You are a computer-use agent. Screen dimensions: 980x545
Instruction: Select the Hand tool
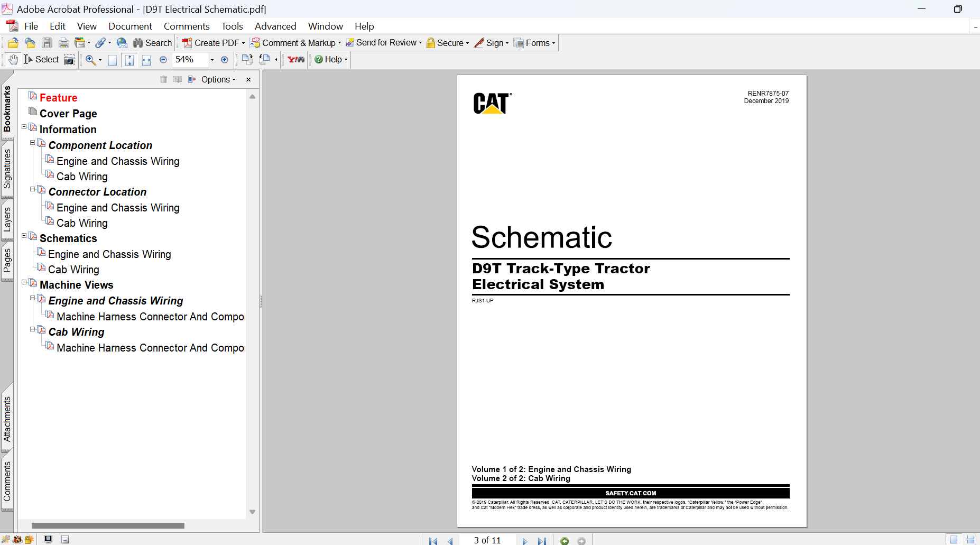13,60
